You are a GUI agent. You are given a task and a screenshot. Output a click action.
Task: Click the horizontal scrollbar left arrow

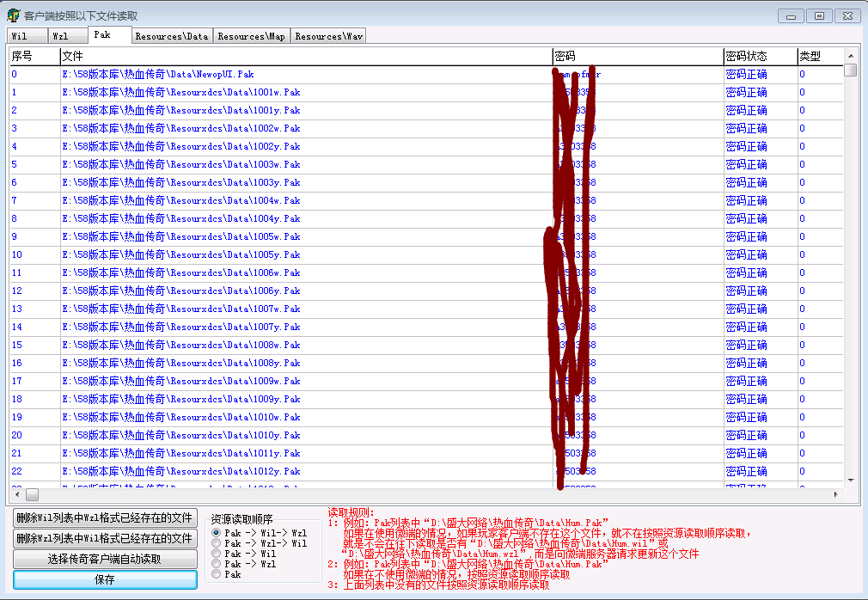pyautogui.click(x=17, y=494)
